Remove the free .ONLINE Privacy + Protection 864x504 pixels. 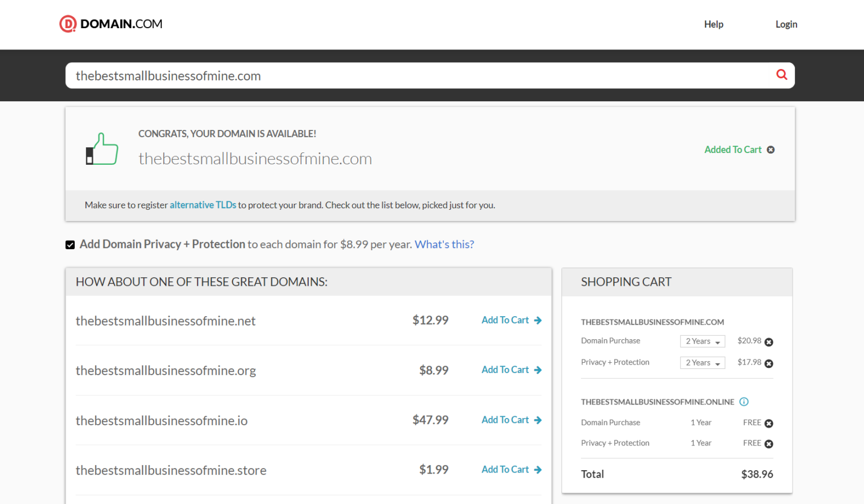[x=769, y=443]
